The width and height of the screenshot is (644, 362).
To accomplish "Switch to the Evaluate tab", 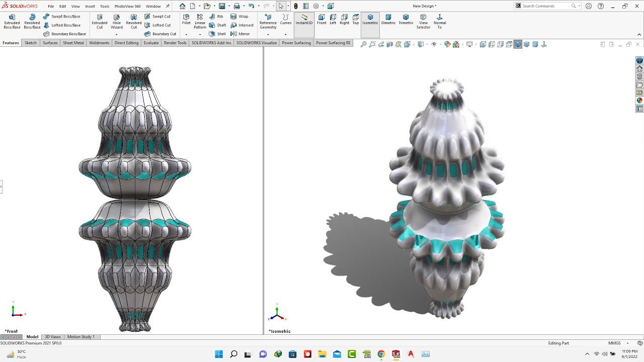I will 151,43.
